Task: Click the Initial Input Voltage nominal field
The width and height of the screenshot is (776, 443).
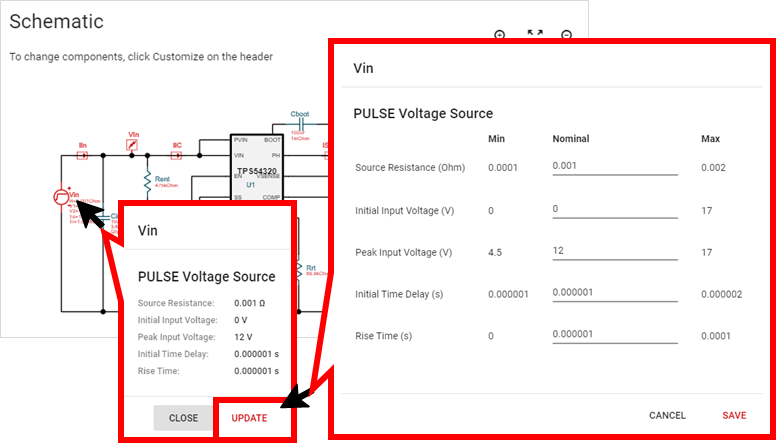Action: tap(614, 209)
